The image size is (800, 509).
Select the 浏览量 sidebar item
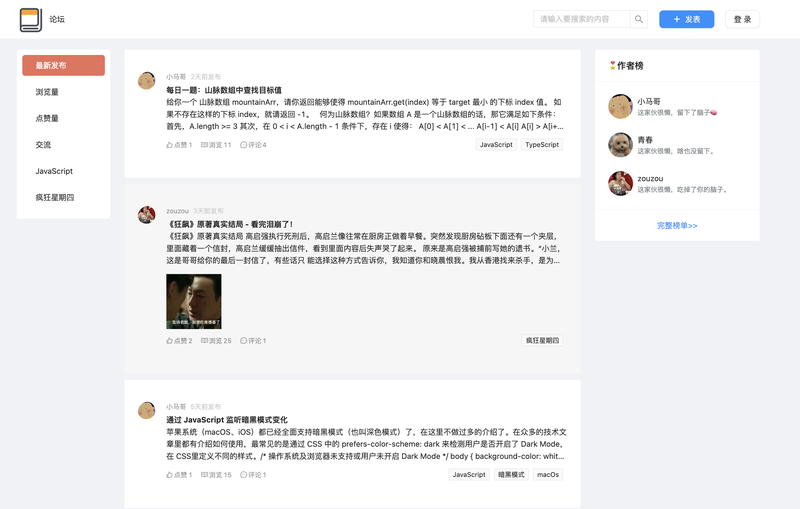pos(63,92)
